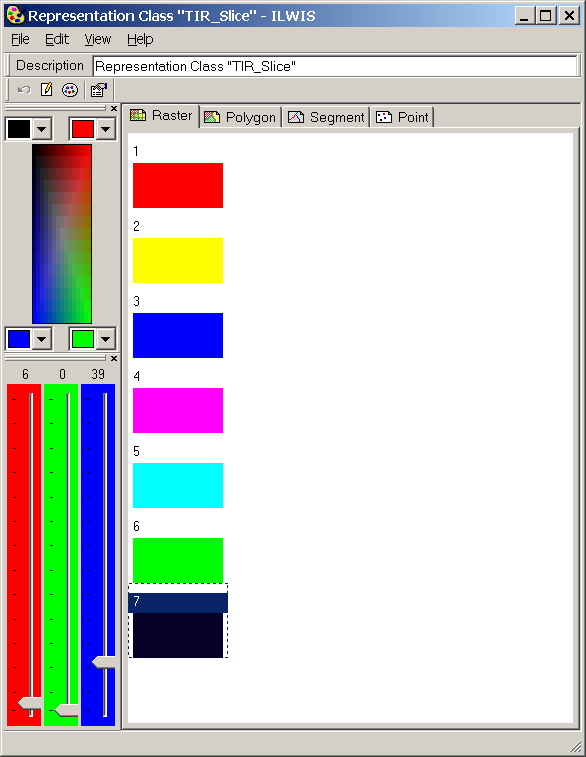Expand the green corner color dropdown
Image resolution: width=586 pixels, height=757 pixels.
click(106, 339)
